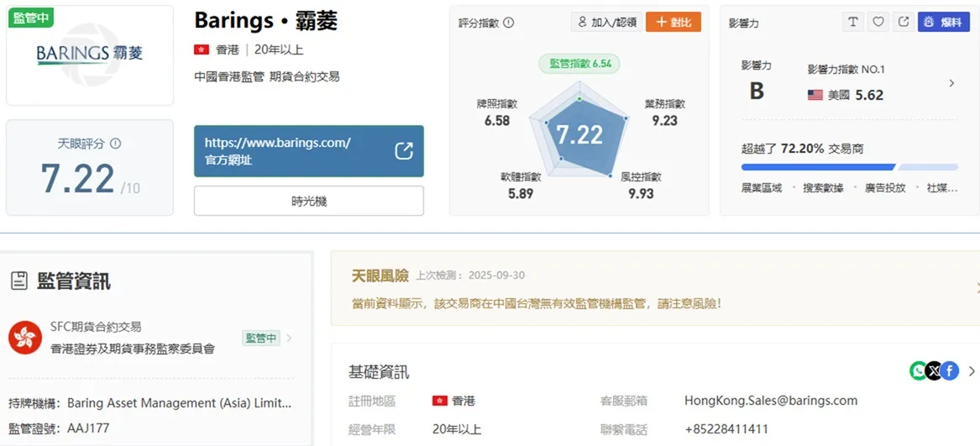Expand the 影響力指數 NO.1 chevron
980x446 pixels.
[951, 83]
